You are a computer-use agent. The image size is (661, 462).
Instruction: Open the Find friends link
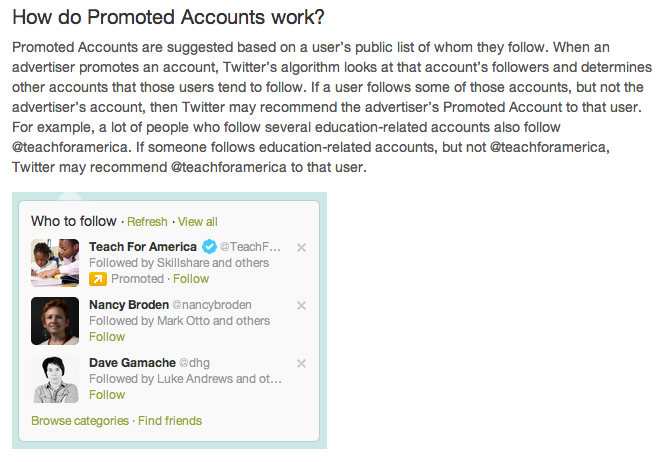coord(170,421)
